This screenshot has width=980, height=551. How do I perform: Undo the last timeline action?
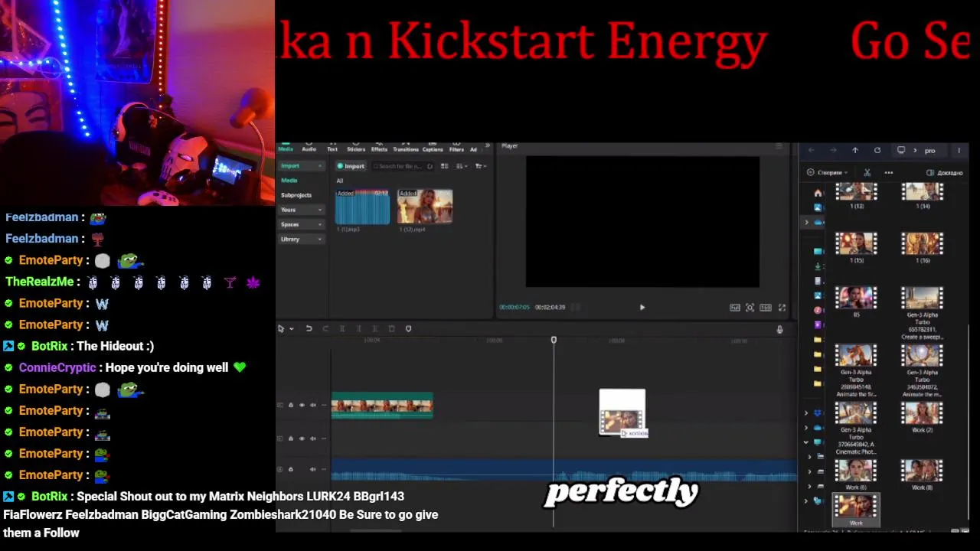(x=309, y=328)
